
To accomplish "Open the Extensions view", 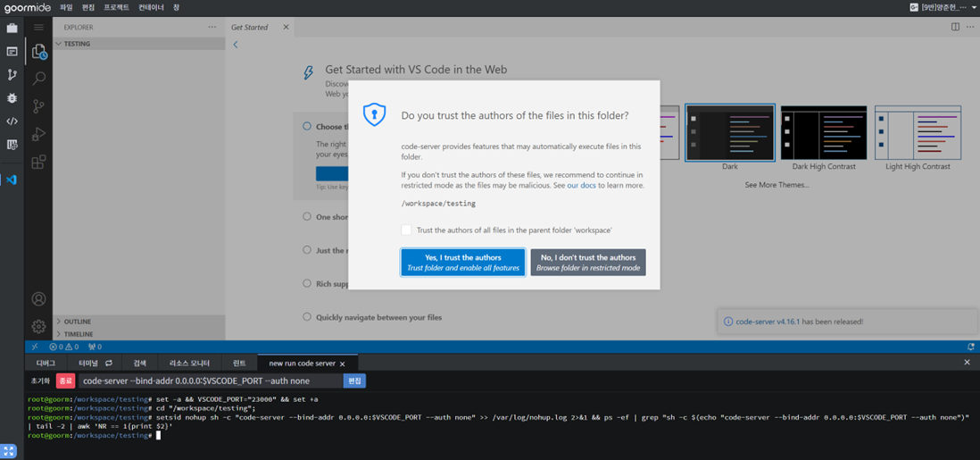I will 38,162.
